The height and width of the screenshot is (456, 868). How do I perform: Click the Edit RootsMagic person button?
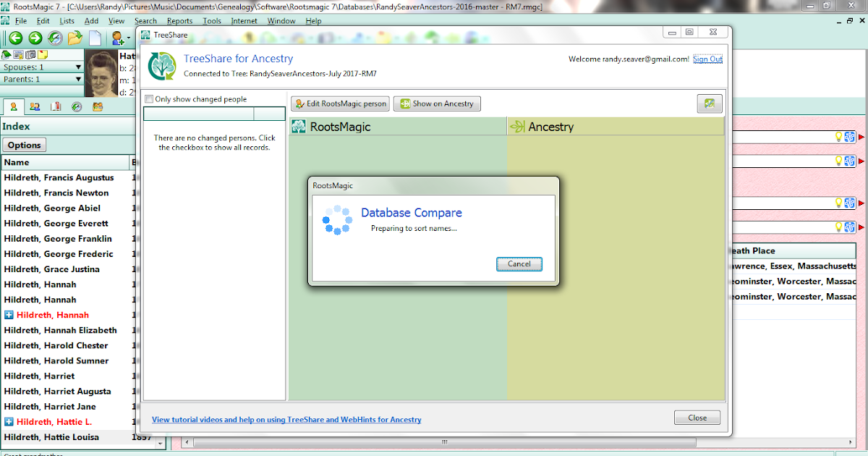340,104
